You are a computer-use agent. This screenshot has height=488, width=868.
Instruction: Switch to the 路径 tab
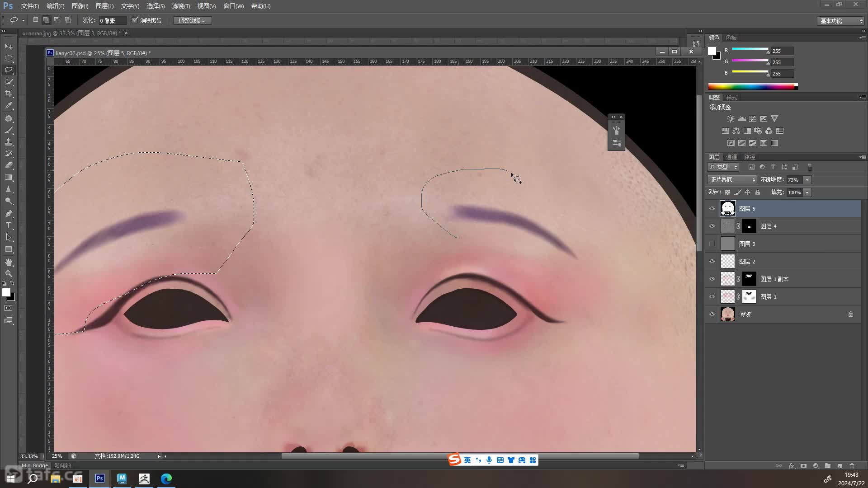(750, 157)
